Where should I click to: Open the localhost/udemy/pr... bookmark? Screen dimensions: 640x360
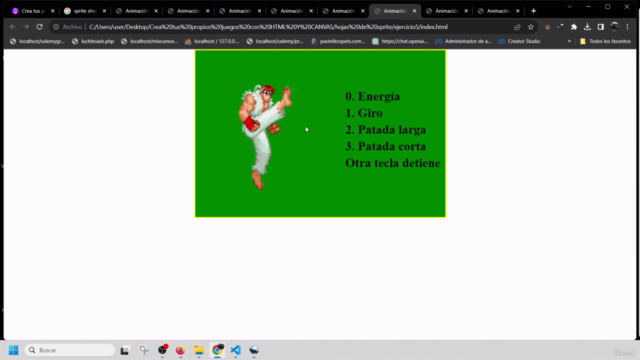(x=275, y=41)
